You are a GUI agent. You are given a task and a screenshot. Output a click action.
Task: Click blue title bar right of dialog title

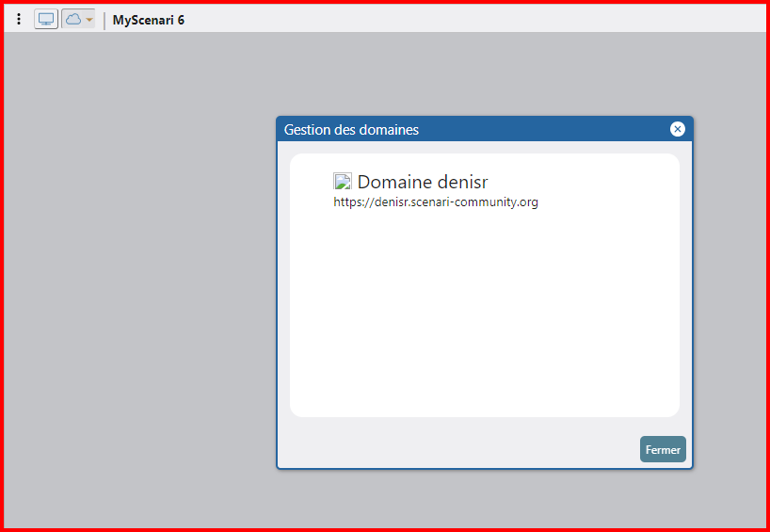tap(546, 130)
